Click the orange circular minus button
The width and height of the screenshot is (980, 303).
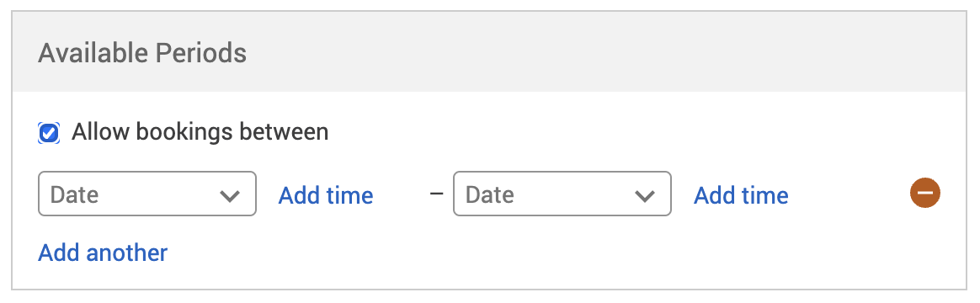925,193
